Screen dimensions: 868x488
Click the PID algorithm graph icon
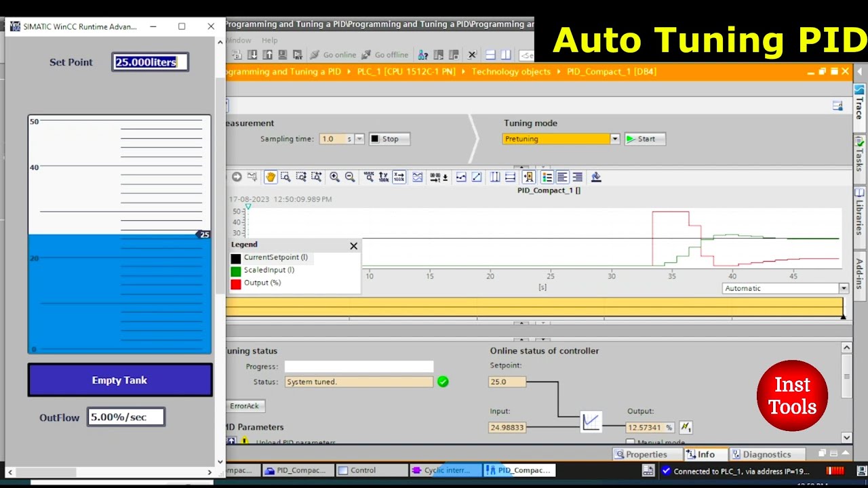pyautogui.click(x=591, y=422)
